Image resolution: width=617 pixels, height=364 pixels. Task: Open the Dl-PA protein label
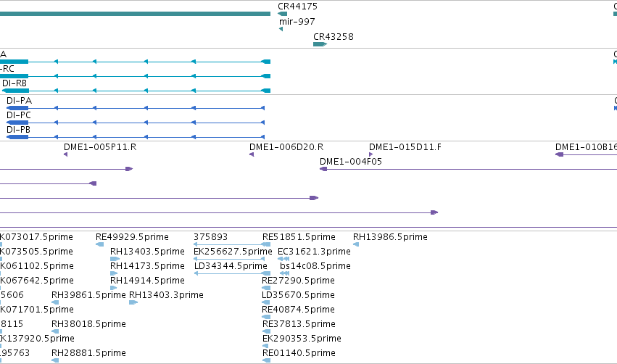(x=20, y=101)
